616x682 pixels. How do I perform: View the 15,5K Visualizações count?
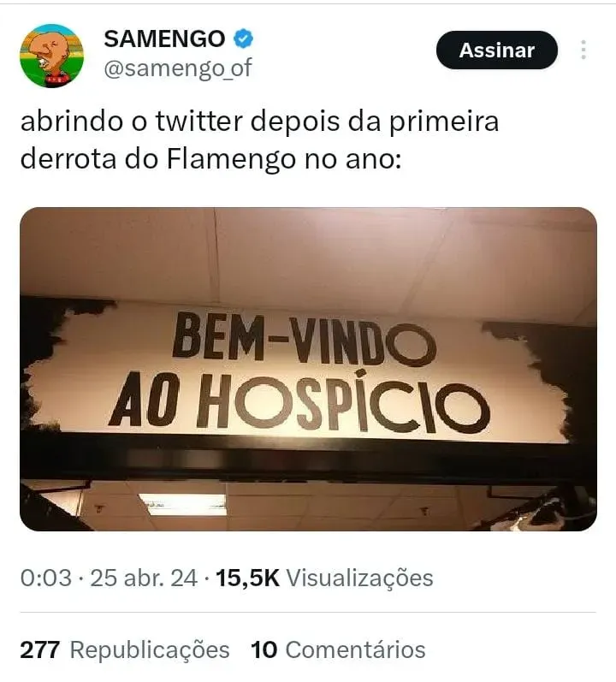(x=324, y=578)
